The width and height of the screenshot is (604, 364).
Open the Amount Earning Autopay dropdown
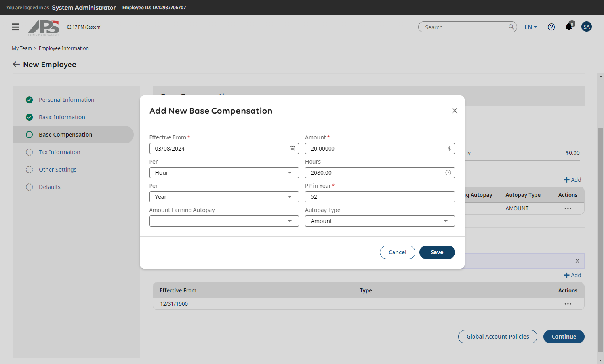click(224, 221)
